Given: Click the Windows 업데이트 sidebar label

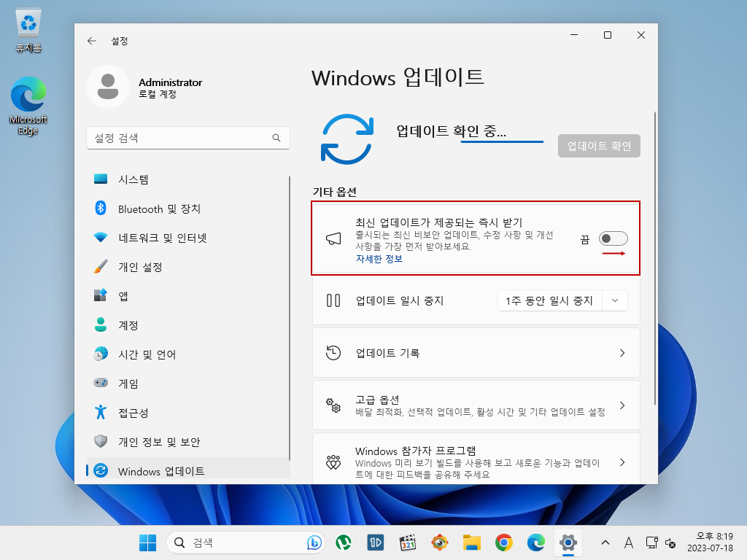Looking at the screenshot, I should [x=161, y=472].
